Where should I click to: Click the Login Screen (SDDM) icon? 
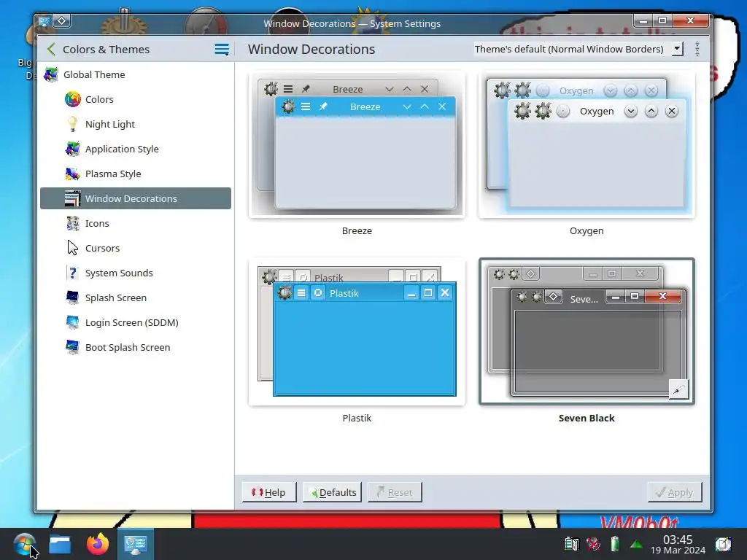[72, 322]
